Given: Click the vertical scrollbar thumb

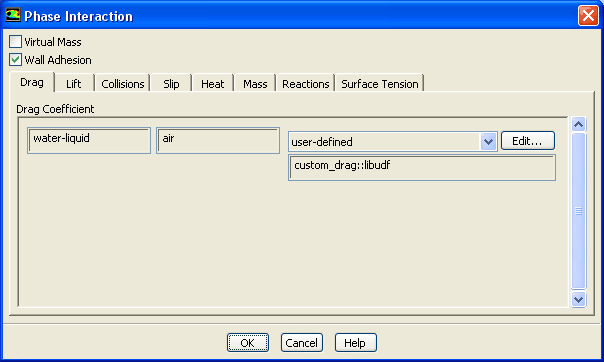Looking at the screenshot, I should (x=579, y=211).
